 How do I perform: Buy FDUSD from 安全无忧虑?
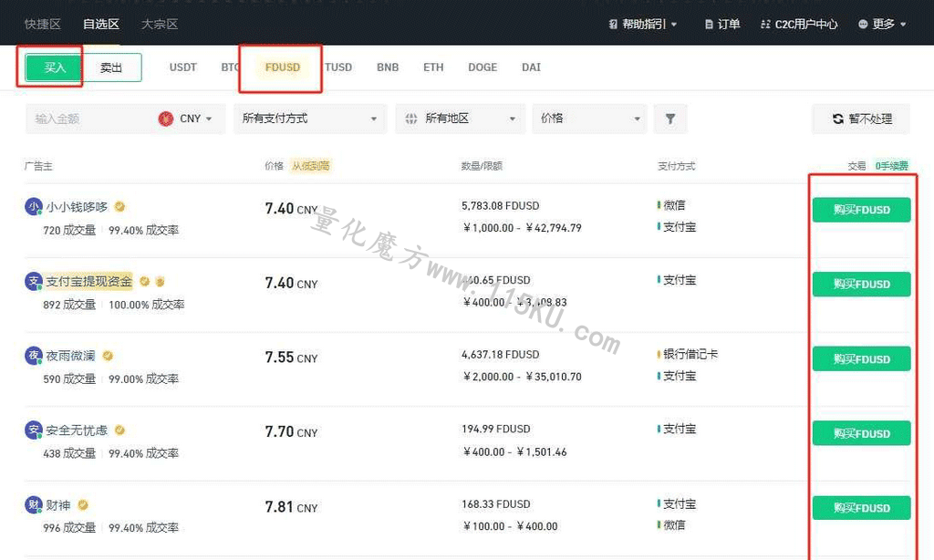tap(861, 433)
